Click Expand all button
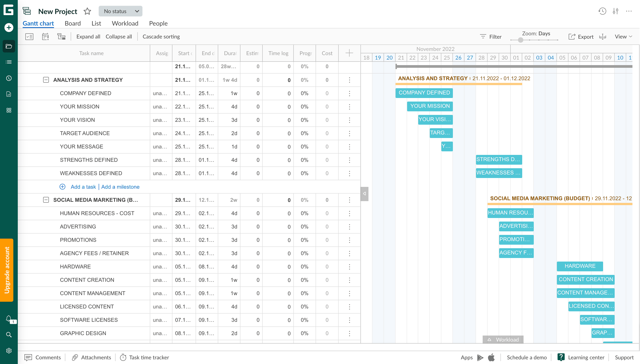This screenshot has height=364, width=640. point(88,36)
